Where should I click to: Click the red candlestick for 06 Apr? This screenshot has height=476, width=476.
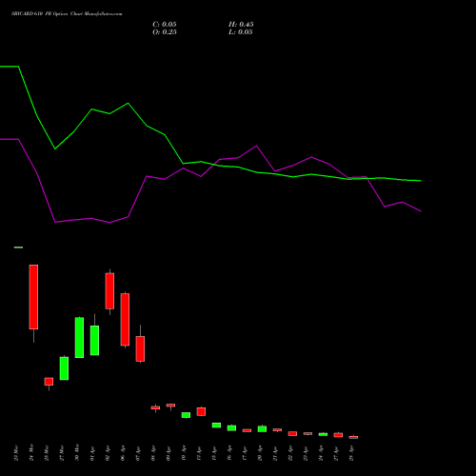pyautogui.click(x=125, y=319)
